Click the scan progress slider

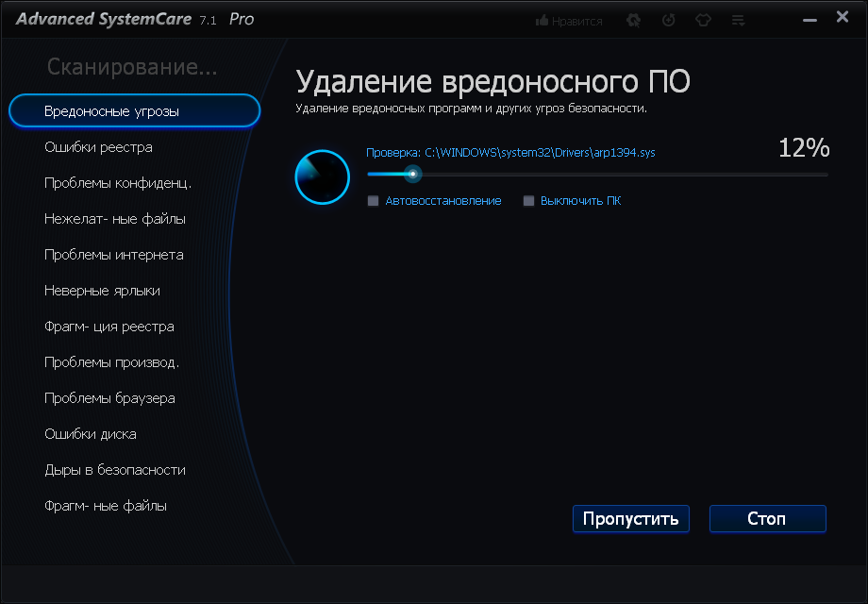pyautogui.click(x=413, y=174)
